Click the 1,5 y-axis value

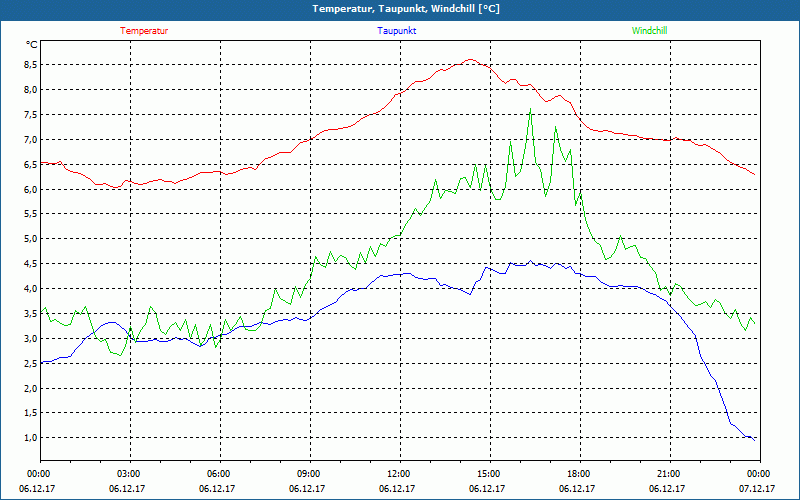coord(31,413)
